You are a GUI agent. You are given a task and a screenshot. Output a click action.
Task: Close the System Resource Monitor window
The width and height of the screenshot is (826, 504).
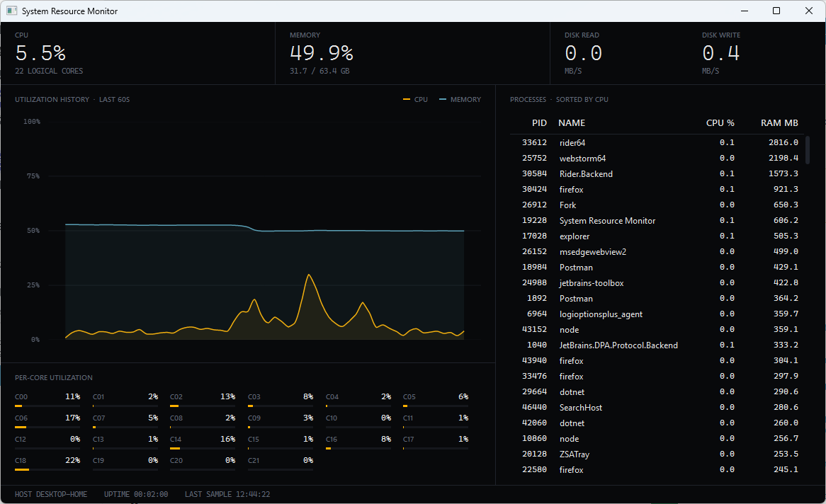tap(809, 11)
